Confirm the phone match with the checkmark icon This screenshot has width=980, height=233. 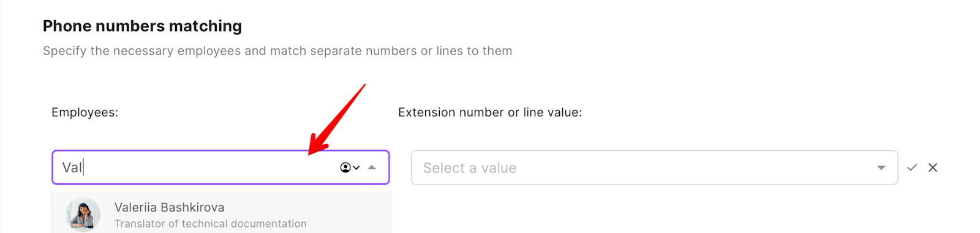pyautogui.click(x=912, y=167)
